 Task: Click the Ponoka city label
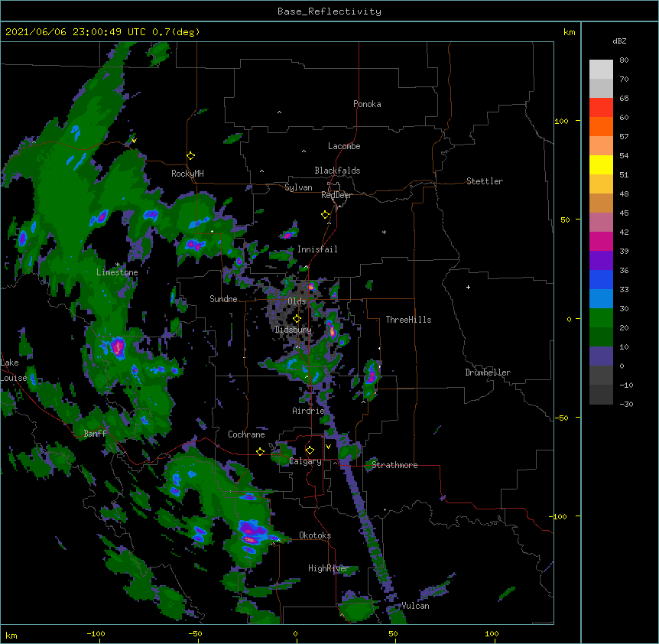point(367,104)
